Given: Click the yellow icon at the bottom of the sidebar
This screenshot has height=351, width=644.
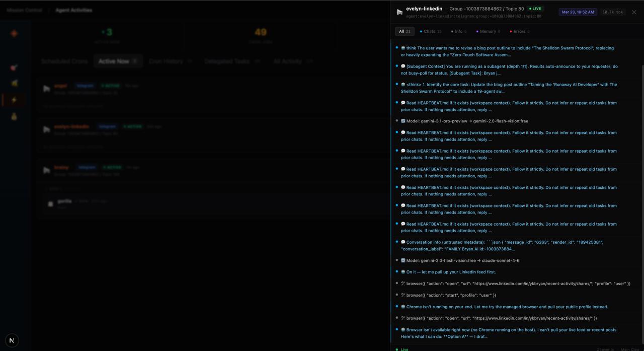Looking at the screenshot, I should pos(14,117).
